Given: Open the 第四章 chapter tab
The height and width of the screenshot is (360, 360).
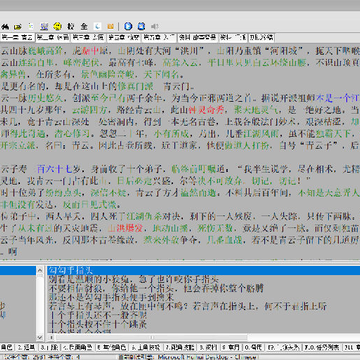Looking at the screenshot, I should 124,37.
